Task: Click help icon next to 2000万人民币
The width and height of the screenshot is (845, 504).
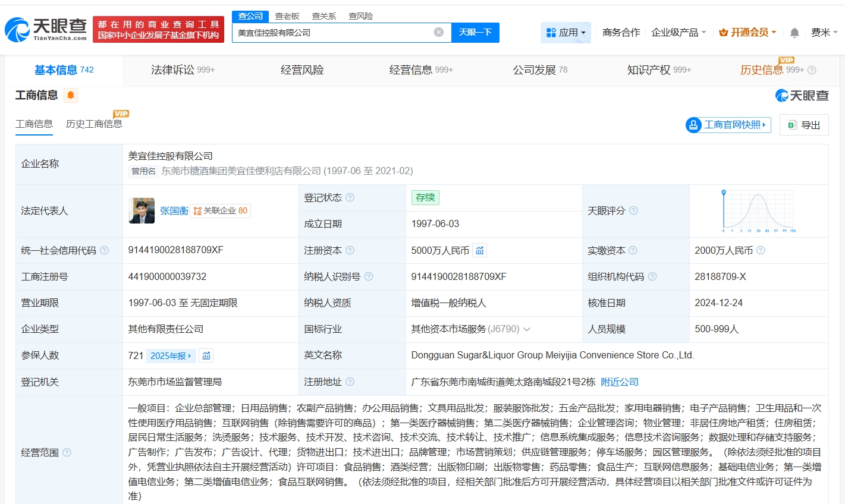Action: [x=761, y=250]
